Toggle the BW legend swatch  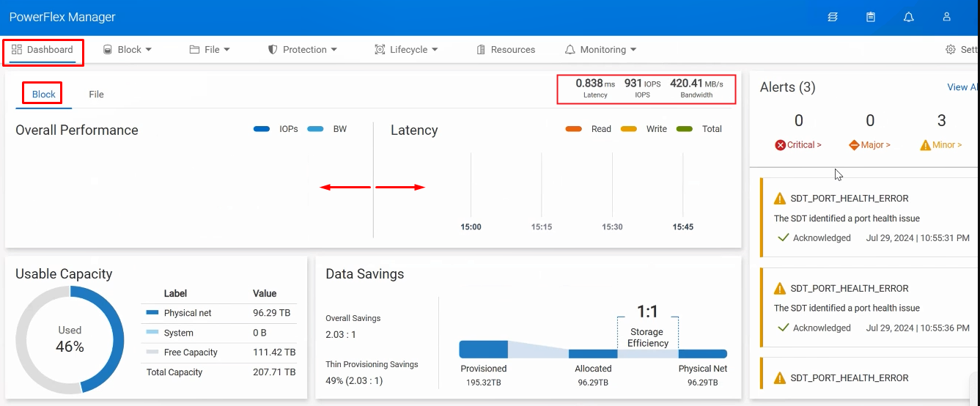tap(315, 129)
